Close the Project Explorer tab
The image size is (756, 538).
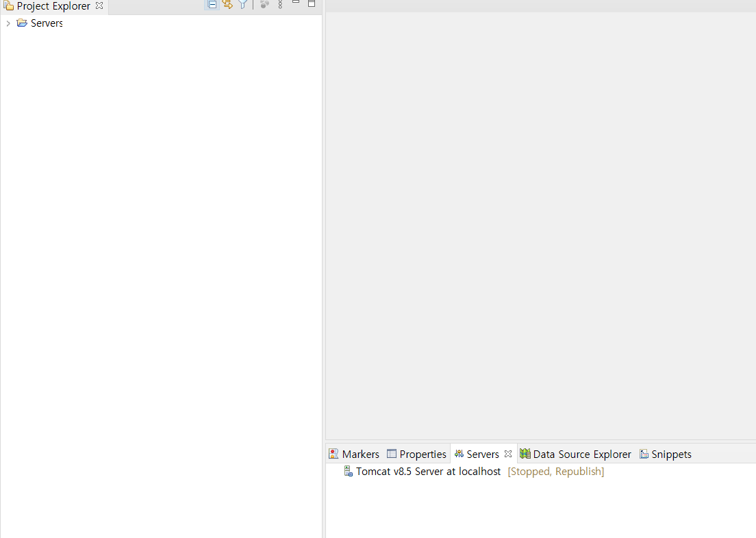99,5
